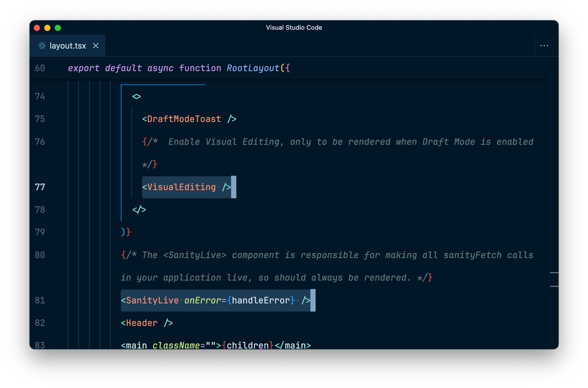Click the DraftModeToast component tag
The image size is (588, 388).
coord(184,119)
